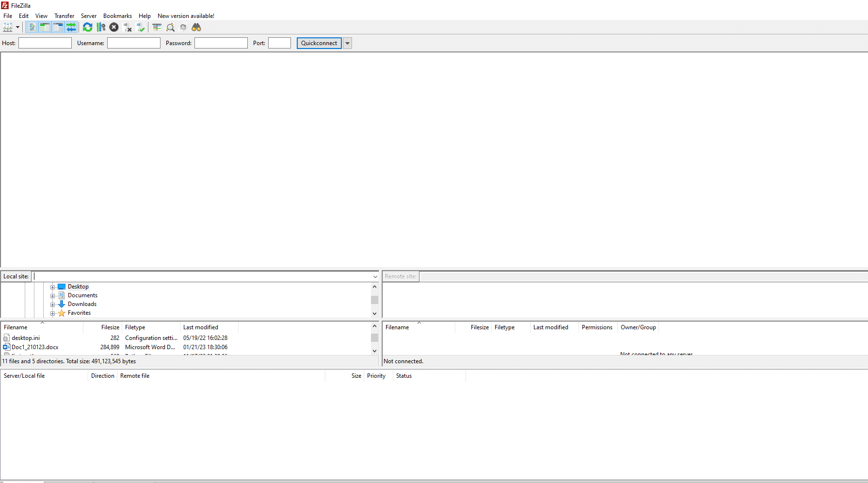
Task: Open the Server menu
Action: point(89,16)
